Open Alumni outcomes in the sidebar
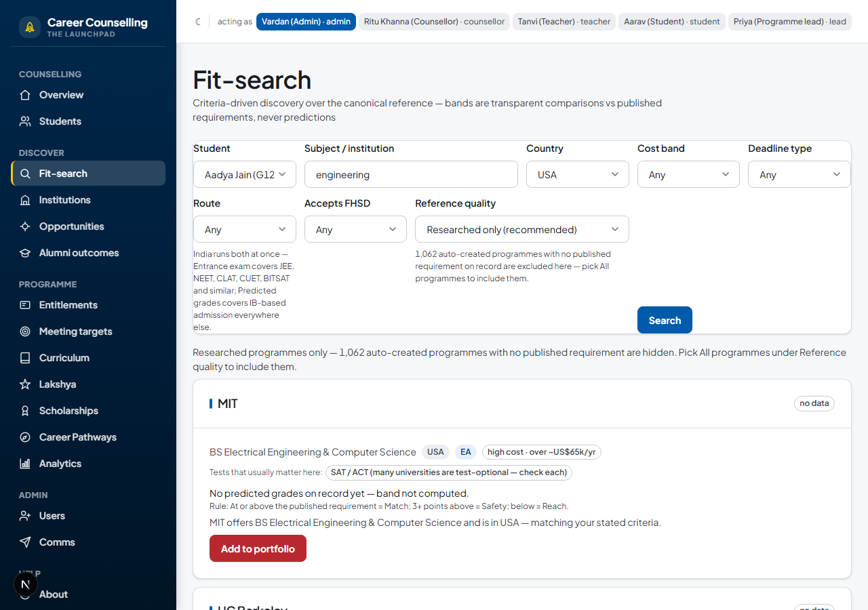 pos(88,253)
